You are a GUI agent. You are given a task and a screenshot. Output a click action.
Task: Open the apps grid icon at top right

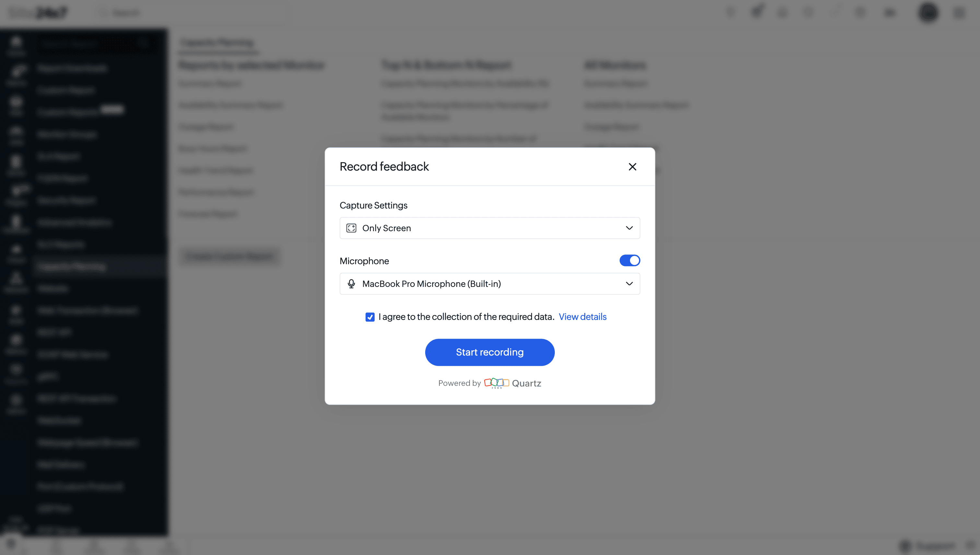click(x=959, y=13)
